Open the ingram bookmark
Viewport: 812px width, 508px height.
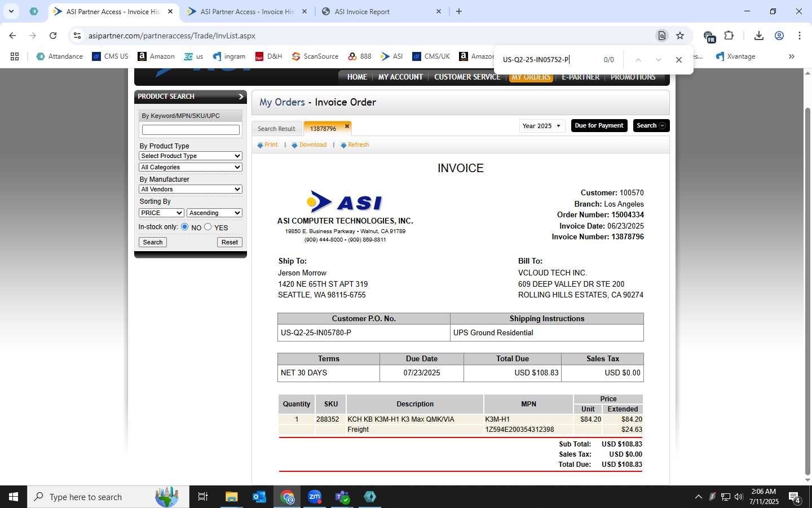coord(229,56)
